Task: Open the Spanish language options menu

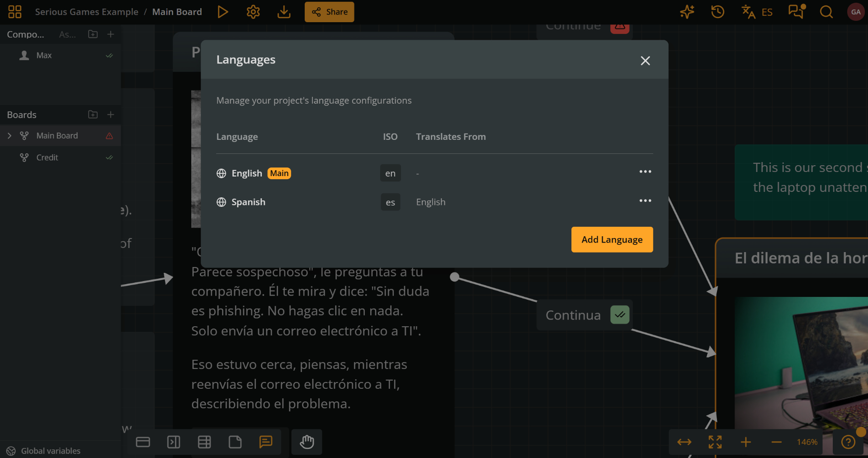Action: pos(645,200)
